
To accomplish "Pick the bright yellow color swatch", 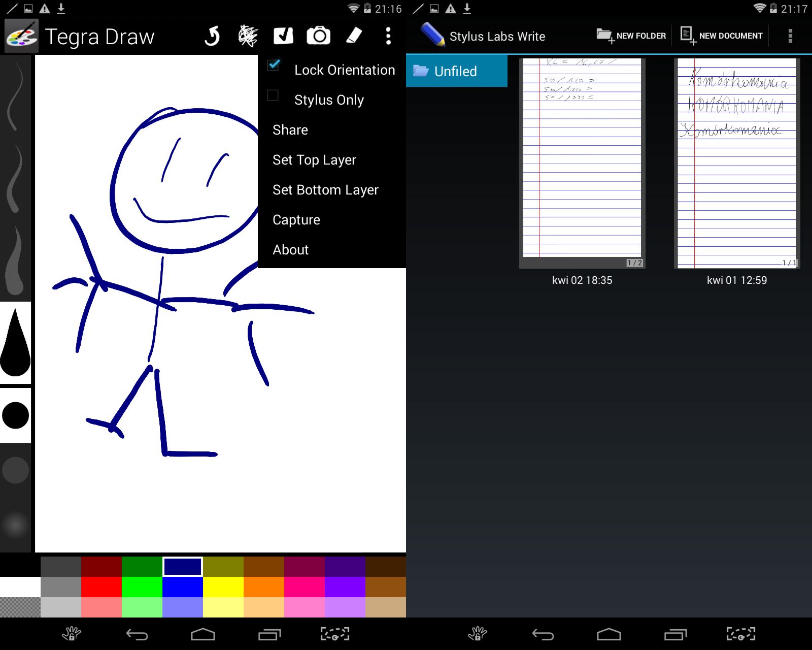I will 223,587.
